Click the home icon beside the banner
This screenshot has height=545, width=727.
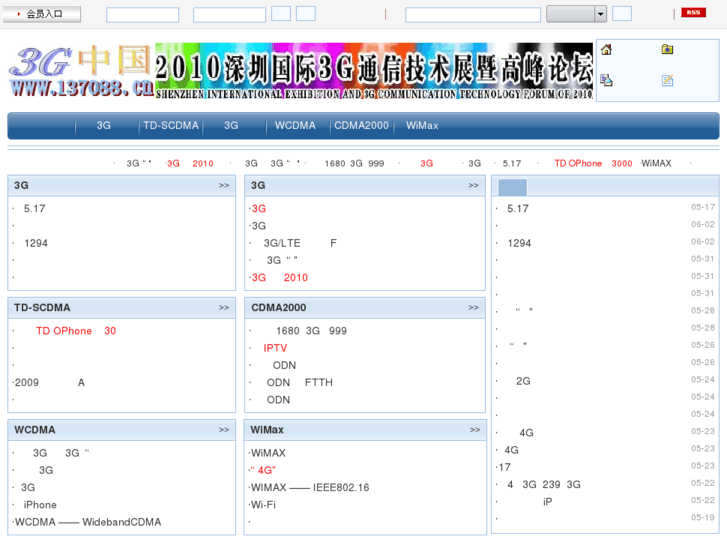[x=606, y=49]
